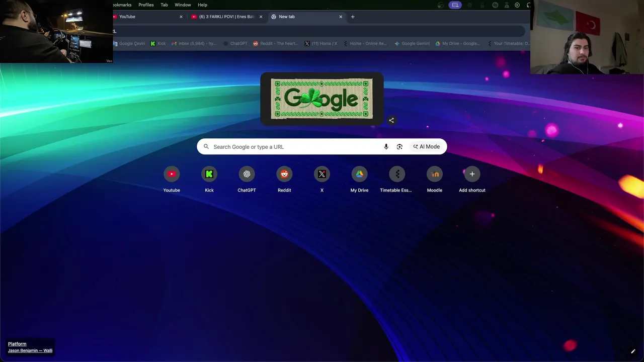This screenshot has height=362, width=644.
Task: Click the Google shamrock doodle
Action: coord(322,99)
